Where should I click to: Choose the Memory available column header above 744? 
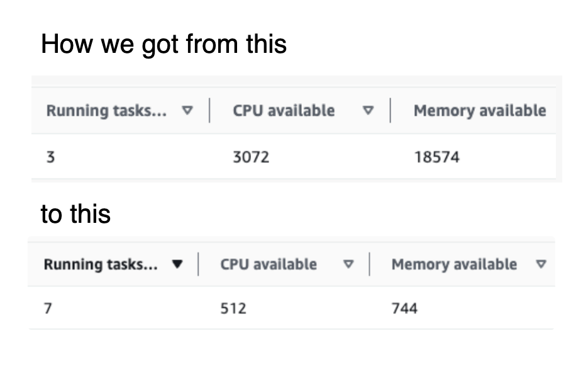[x=454, y=264]
